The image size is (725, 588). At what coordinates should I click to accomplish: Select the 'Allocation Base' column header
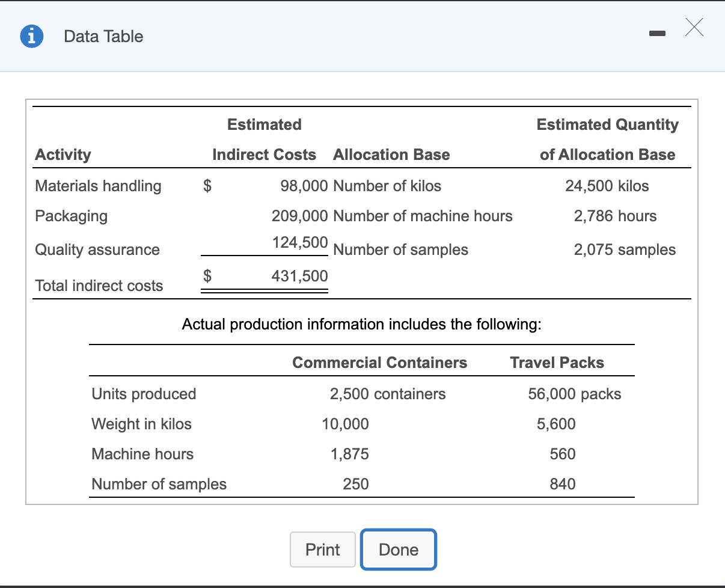(391, 155)
